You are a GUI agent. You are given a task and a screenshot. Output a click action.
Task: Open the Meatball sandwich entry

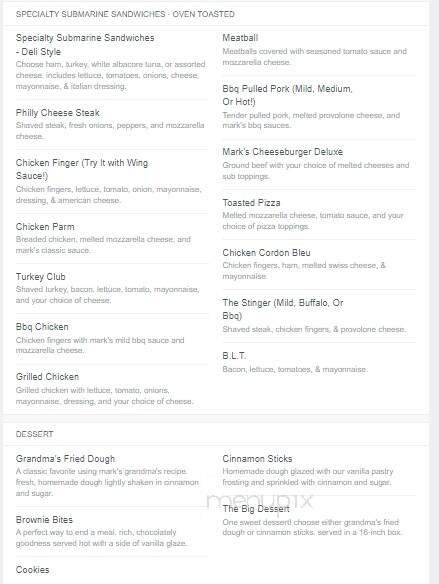[x=240, y=38]
